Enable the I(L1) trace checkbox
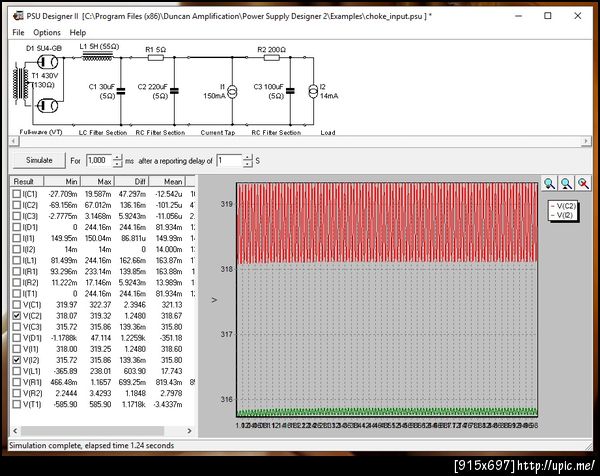Viewport: 600px width, 476px height. (x=16, y=260)
